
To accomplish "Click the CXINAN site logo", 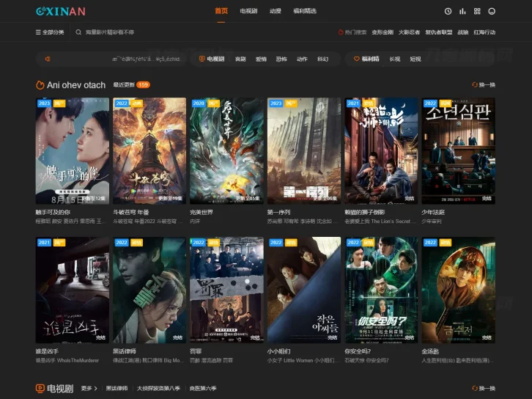I will (x=61, y=11).
